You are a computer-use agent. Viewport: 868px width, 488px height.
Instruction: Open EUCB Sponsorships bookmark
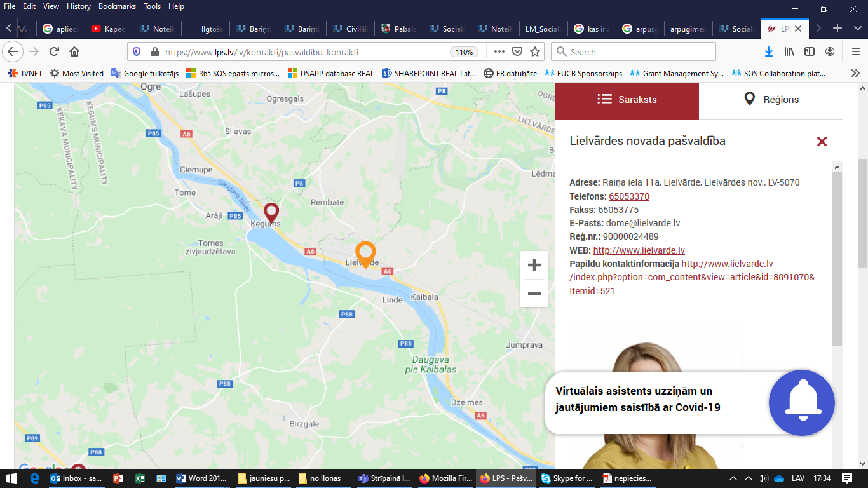click(x=583, y=73)
